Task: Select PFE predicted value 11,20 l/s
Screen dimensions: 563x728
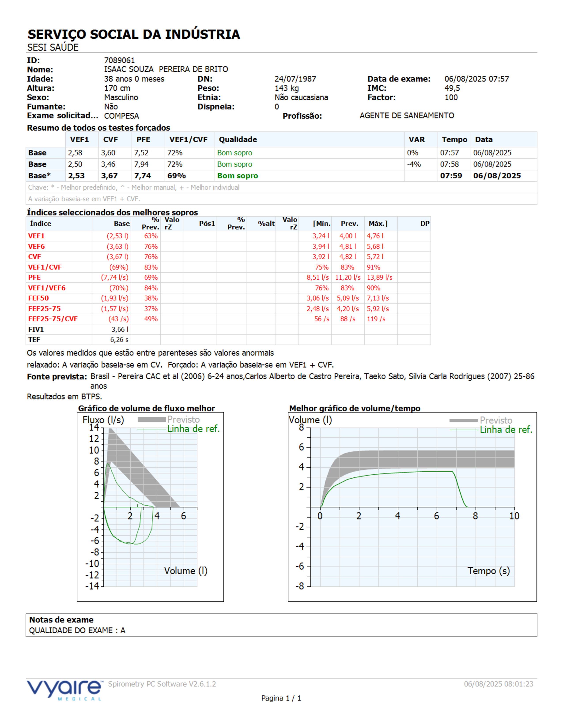Action: click(x=348, y=278)
